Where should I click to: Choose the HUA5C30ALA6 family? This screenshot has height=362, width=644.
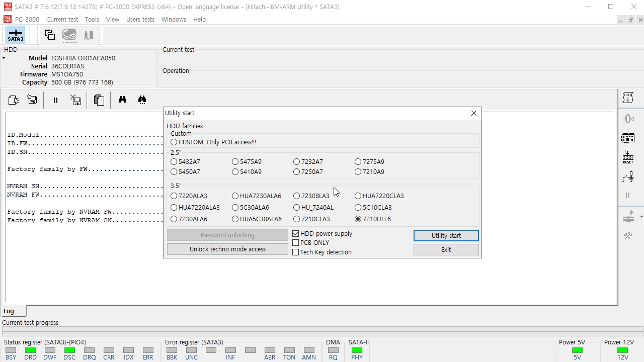[235, 219]
